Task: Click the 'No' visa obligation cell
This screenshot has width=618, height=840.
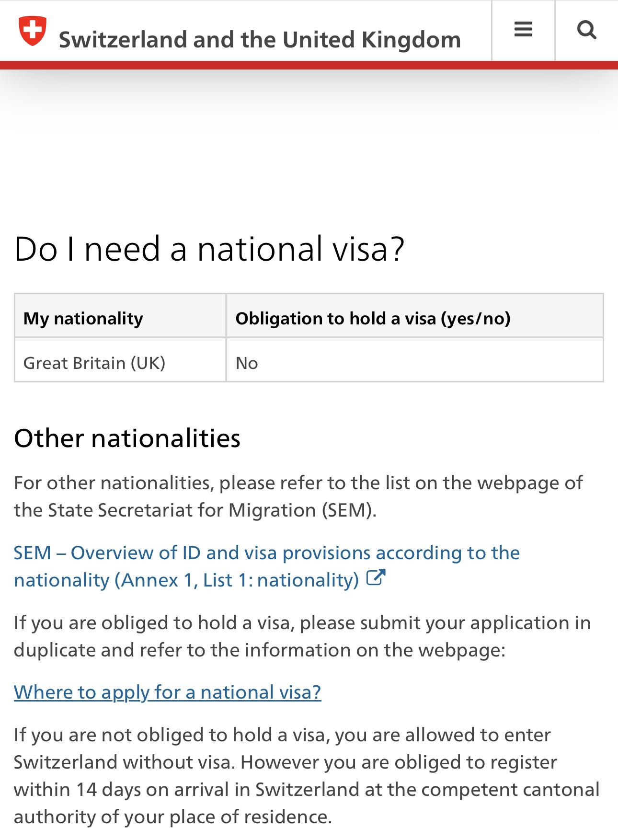Action: tap(415, 360)
